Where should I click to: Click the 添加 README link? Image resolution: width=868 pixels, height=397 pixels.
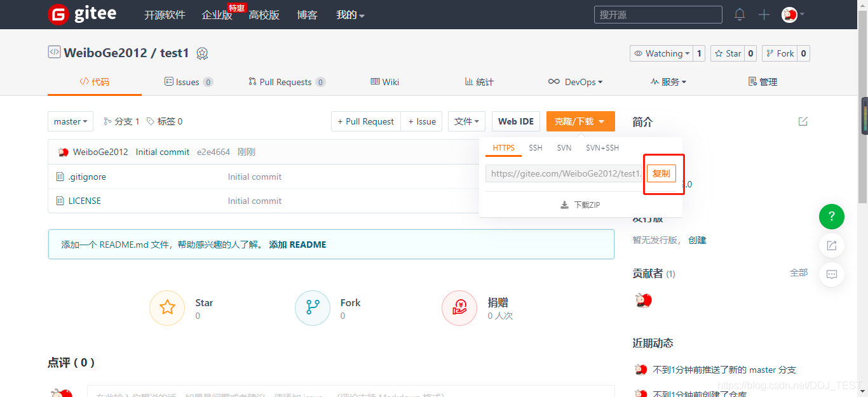tap(297, 245)
